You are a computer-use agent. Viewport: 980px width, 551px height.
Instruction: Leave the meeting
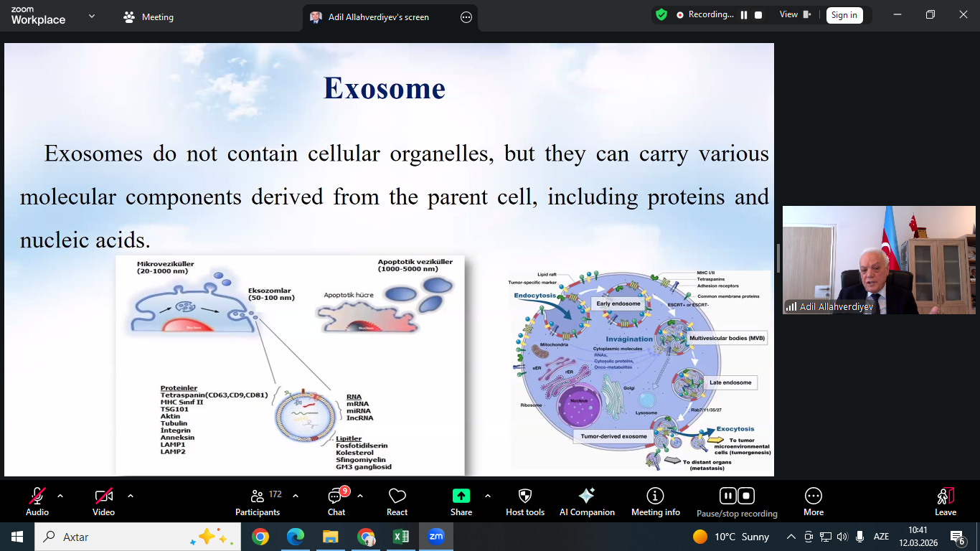click(x=946, y=501)
